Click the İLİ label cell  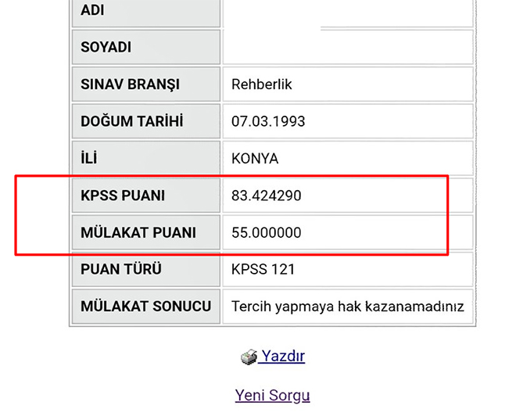point(145,158)
